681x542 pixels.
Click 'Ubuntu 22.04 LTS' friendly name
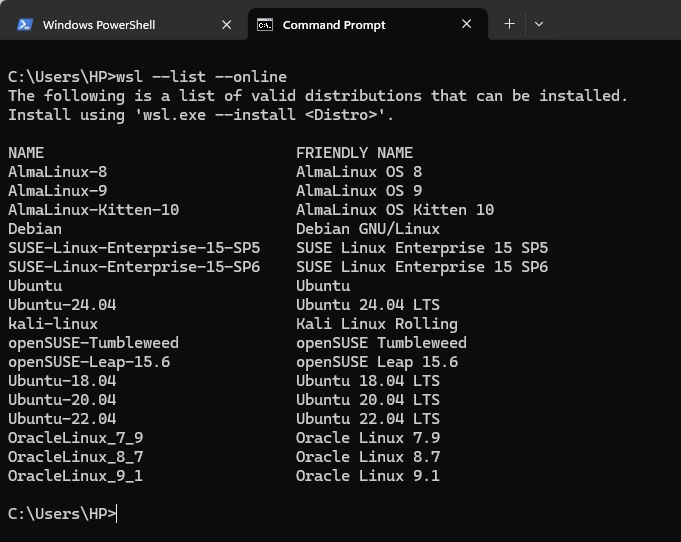368,419
